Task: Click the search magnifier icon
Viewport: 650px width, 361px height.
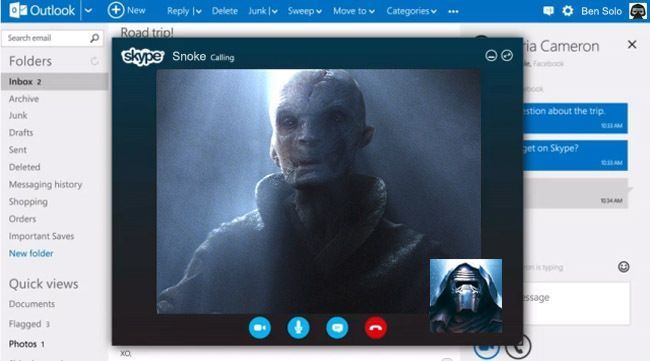Action: 95,38
